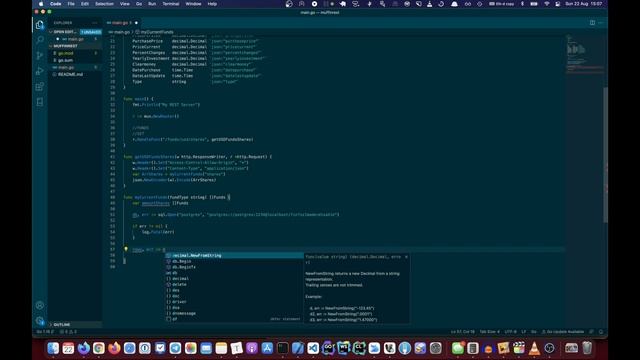Click the editor vertical scrollbar
Screen dimensions: 640x360
(605, 155)
